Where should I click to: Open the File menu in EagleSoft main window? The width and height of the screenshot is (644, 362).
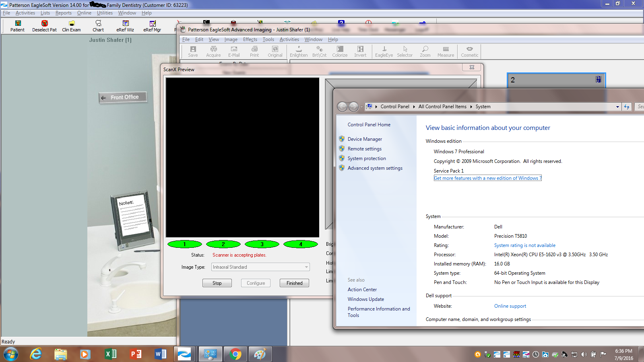(x=6, y=13)
